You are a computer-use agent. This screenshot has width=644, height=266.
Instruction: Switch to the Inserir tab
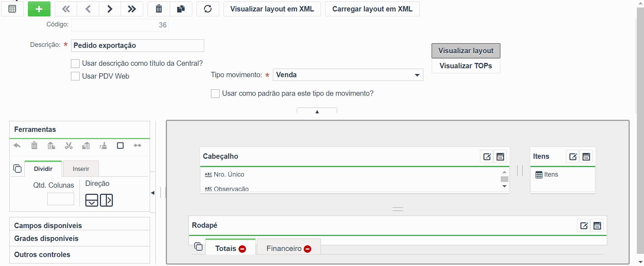(81, 169)
